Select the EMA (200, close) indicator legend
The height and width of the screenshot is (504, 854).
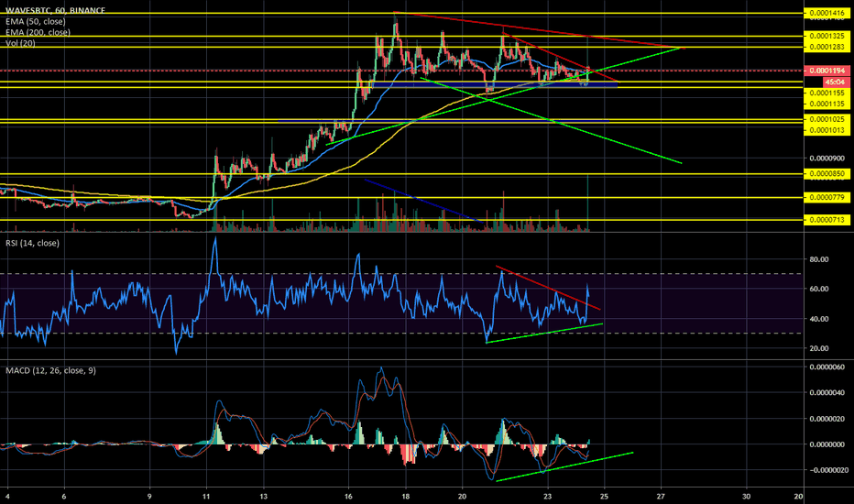pyautogui.click(x=38, y=32)
